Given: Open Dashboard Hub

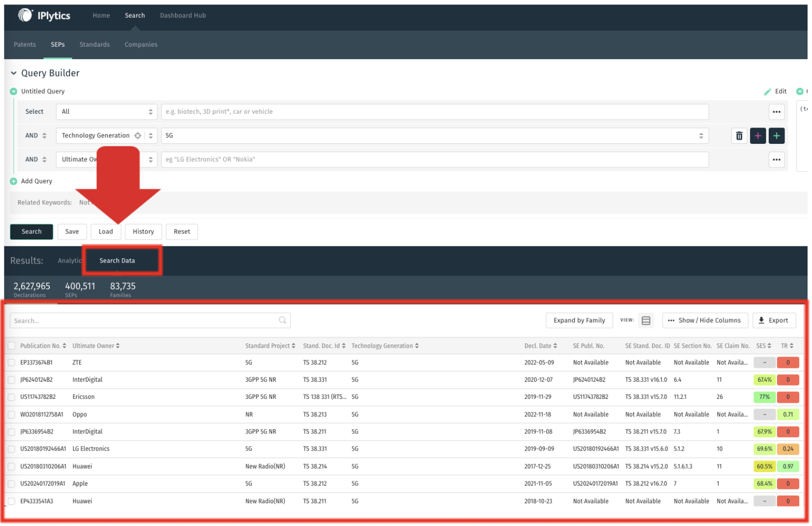Looking at the screenshot, I should [x=183, y=16].
